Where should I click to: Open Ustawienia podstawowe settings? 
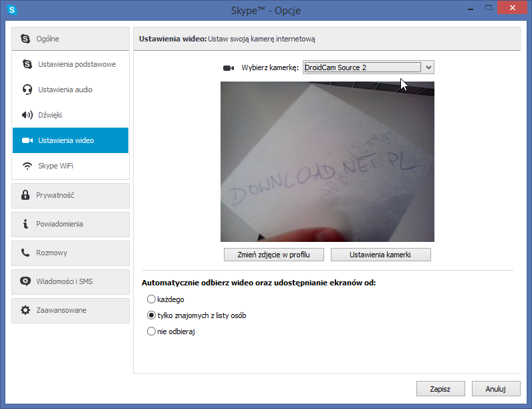click(71, 64)
